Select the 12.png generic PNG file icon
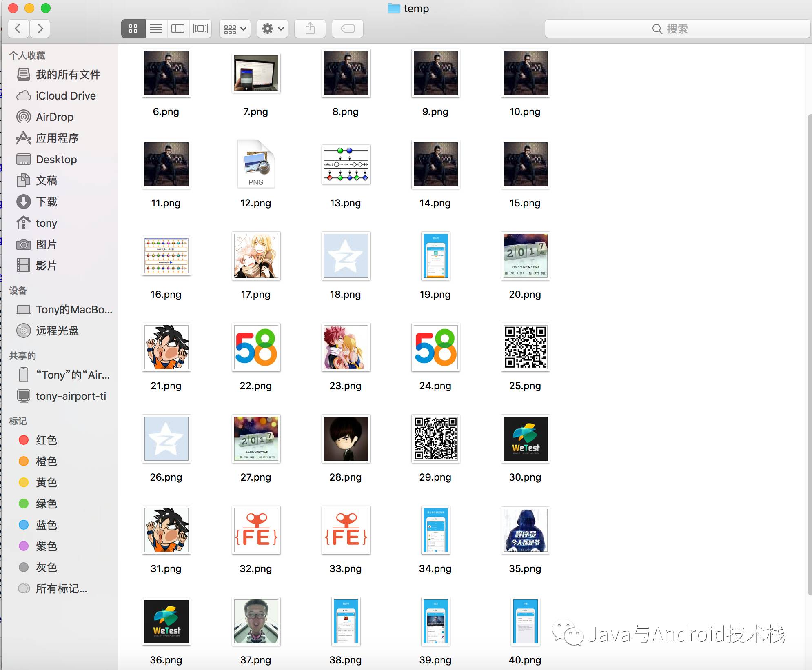The image size is (812, 670). coord(256,164)
